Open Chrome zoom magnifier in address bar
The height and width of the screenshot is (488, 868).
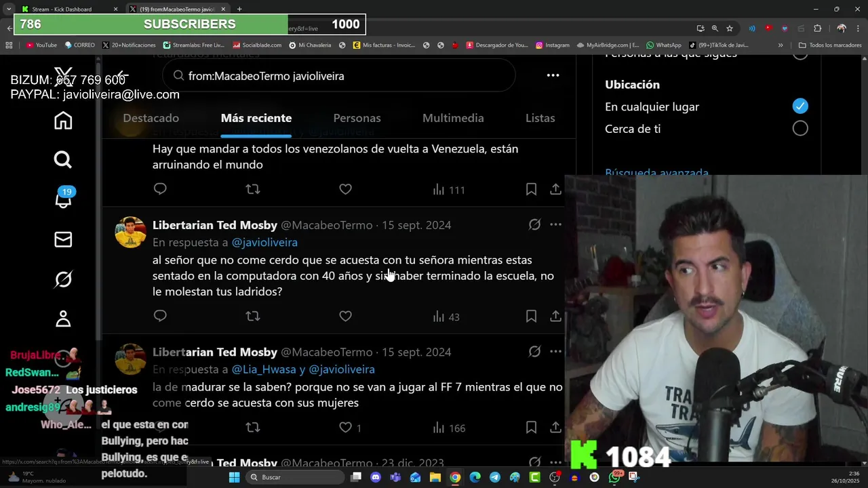pos(715,28)
